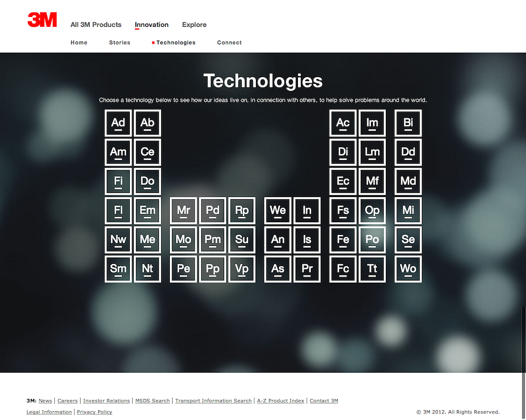
Task: Open the Pm technology tile
Action: click(x=213, y=240)
